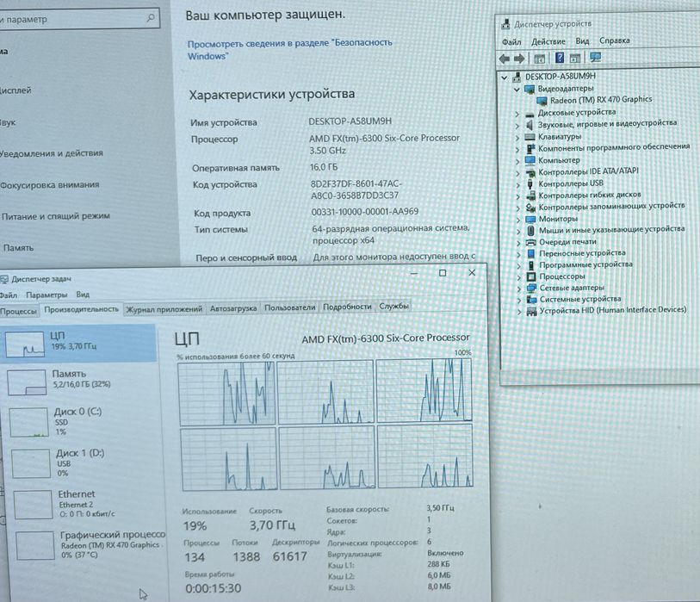This screenshot has width=700, height=602.
Task: Click Мыши и иные указывающие устройства icon
Action: [530, 231]
